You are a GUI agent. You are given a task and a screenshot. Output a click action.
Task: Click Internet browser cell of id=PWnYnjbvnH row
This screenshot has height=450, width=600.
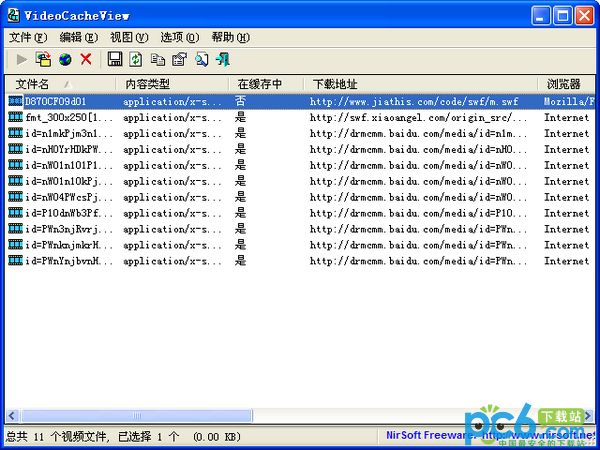click(567, 261)
